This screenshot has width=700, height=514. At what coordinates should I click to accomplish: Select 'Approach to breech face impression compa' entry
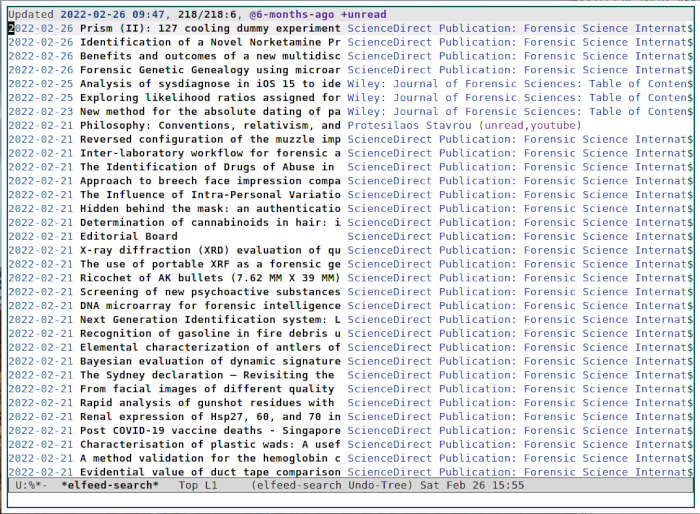click(210, 181)
